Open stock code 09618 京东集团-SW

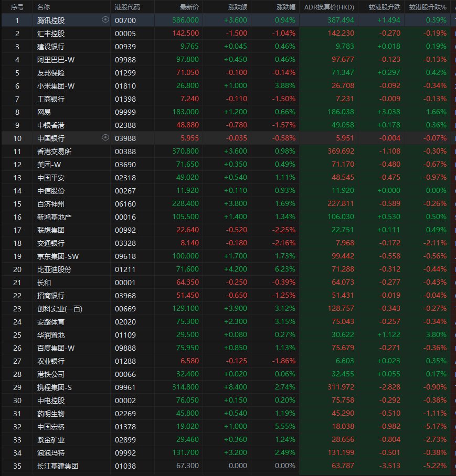point(228,256)
